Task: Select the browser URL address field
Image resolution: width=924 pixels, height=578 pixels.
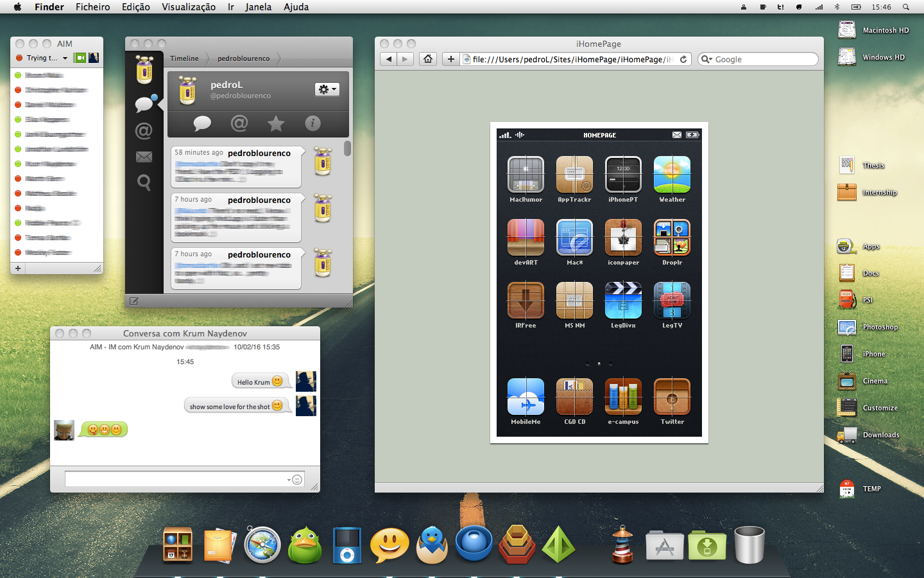Action: [576, 59]
